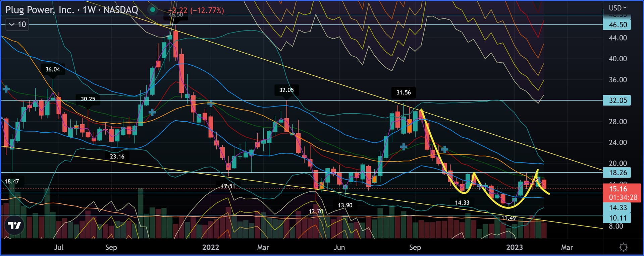Click blue plus marker near 2022 label
This screenshot has height=256, width=644.
click(210, 104)
